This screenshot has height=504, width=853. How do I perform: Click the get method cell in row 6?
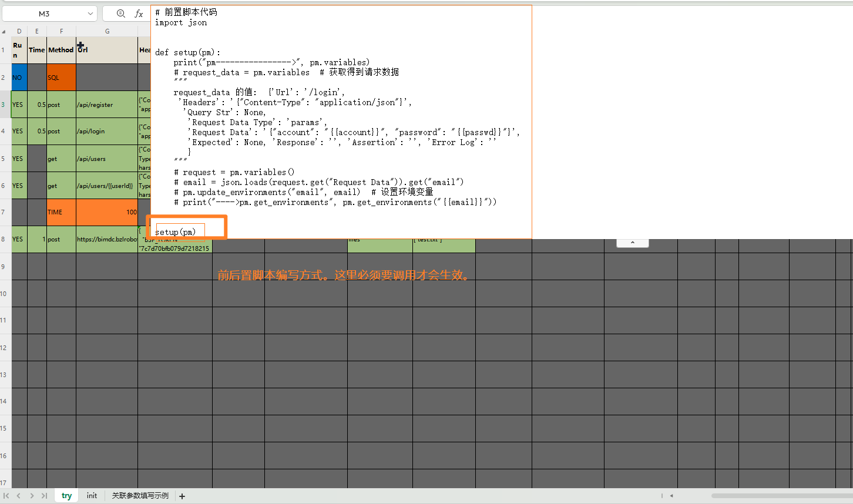point(61,186)
